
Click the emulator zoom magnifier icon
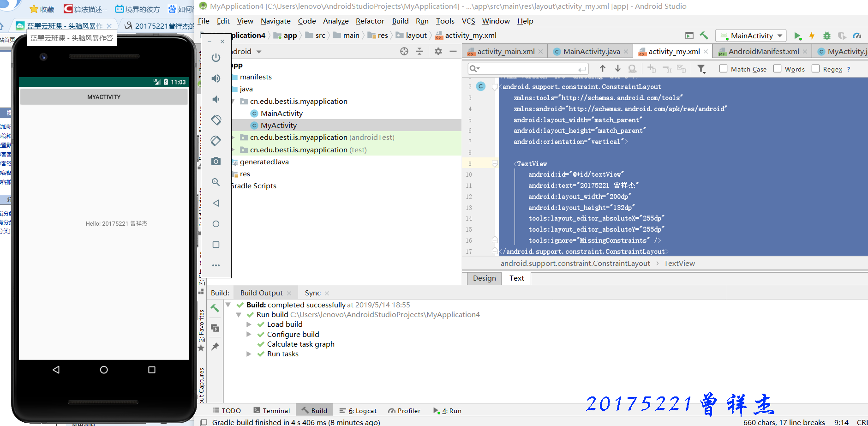(216, 182)
